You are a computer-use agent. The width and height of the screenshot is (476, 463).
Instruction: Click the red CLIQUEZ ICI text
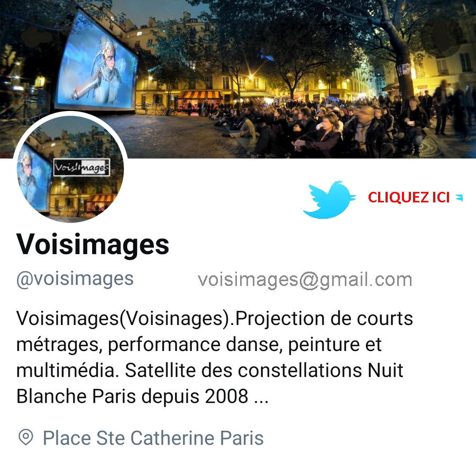tap(409, 198)
